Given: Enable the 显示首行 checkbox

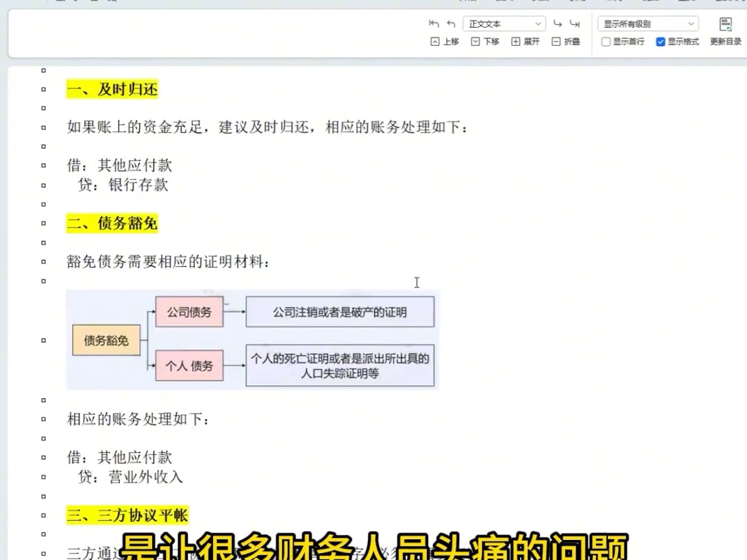Looking at the screenshot, I should [x=606, y=41].
